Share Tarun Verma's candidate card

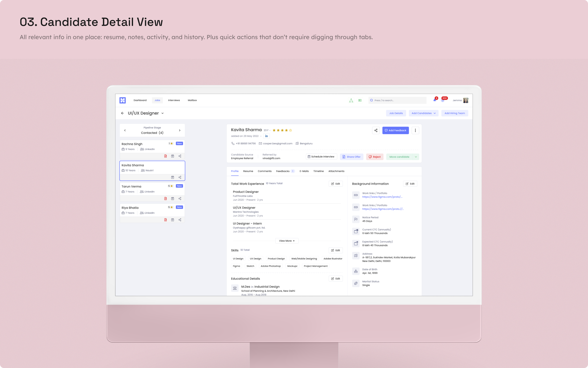click(180, 198)
